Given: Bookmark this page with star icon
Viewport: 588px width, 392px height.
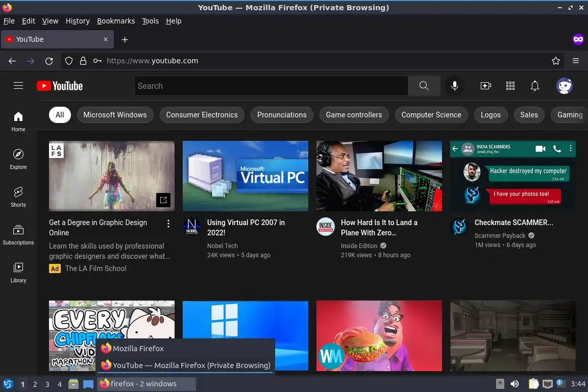Looking at the screenshot, I should tap(556, 61).
